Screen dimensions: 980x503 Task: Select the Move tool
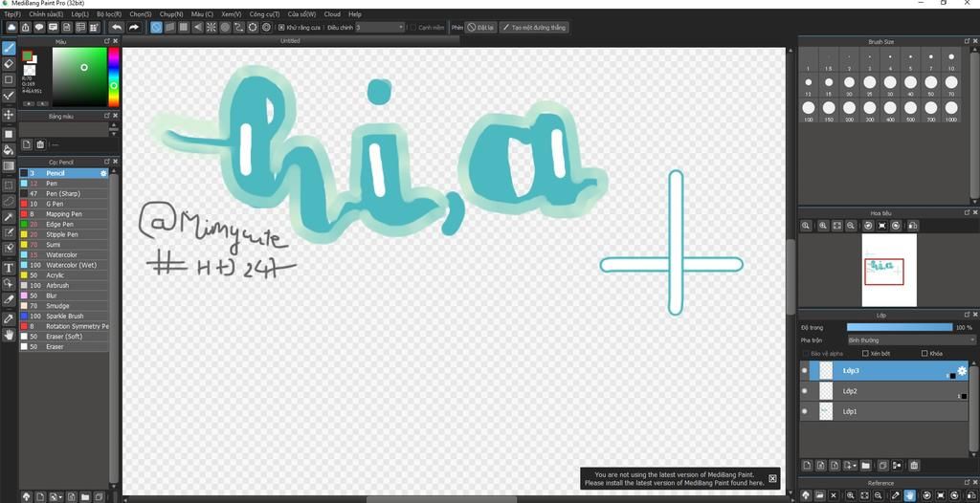pos(9,115)
